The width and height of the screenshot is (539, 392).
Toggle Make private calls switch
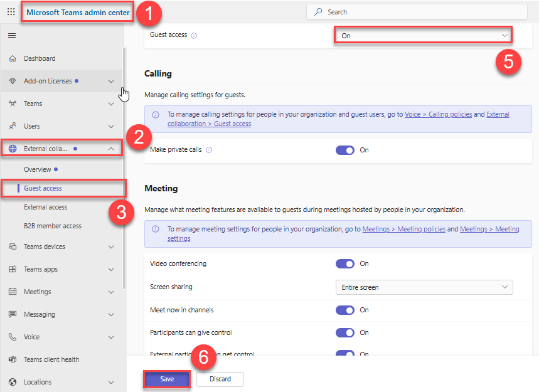point(344,150)
